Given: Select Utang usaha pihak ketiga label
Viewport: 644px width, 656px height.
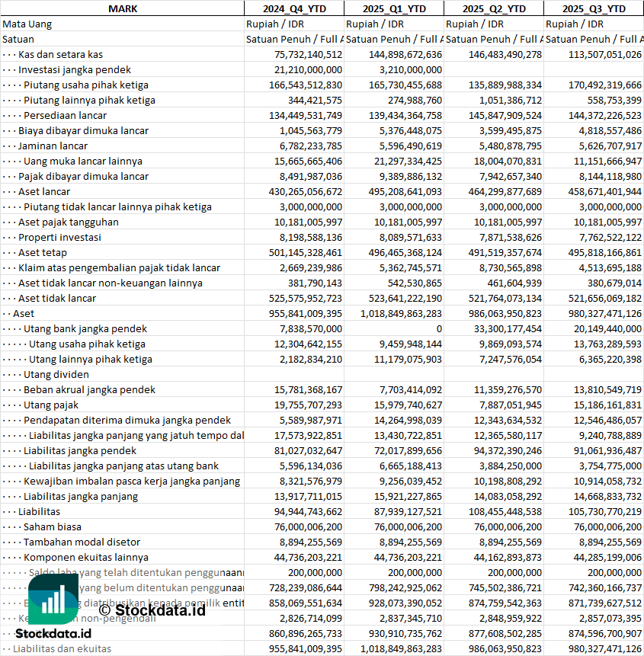Looking at the screenshot, I should [x=87, y=344].
